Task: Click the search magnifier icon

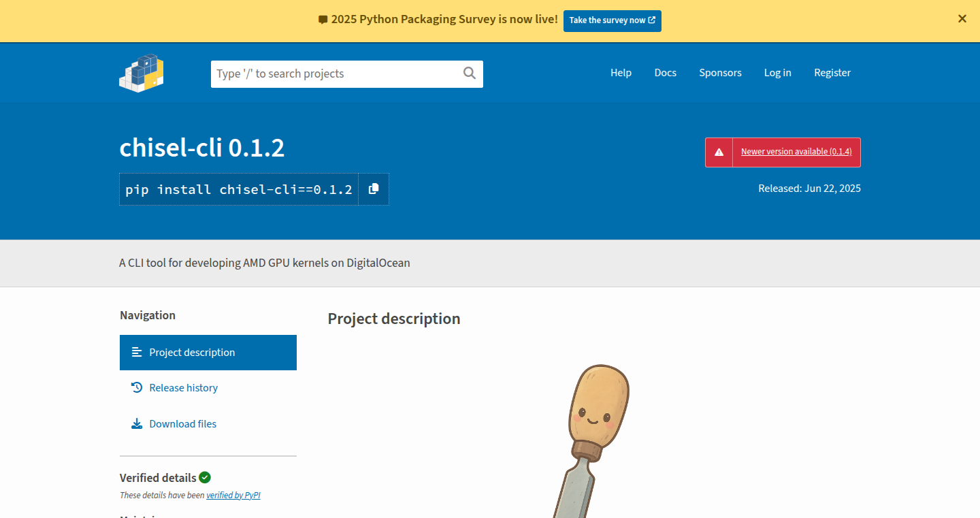Action: pos(470,74)
